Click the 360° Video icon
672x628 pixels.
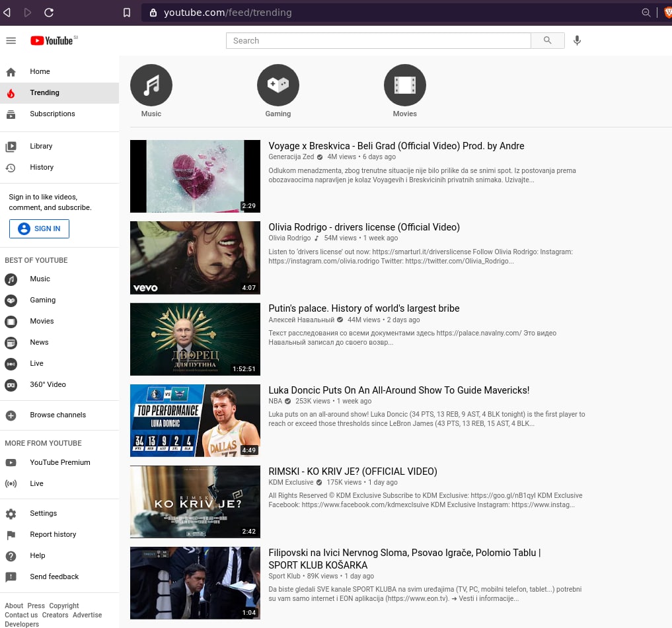pyautogui.click(x=11, y=385)
